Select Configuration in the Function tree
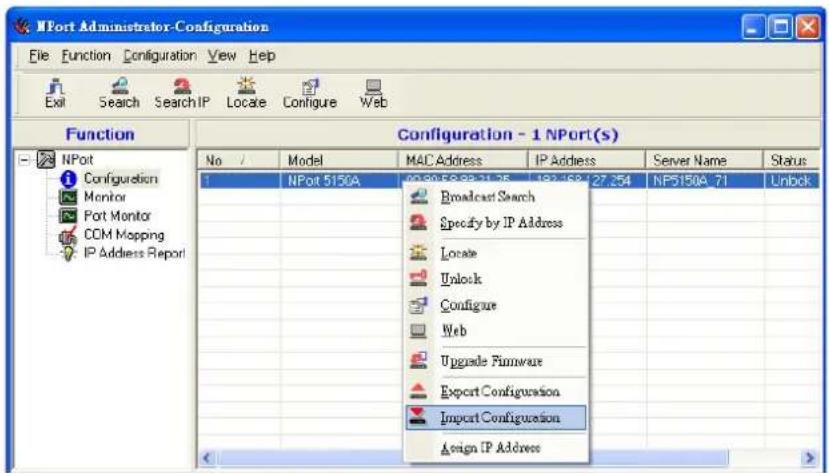The image size is (829, 473). [121, 179]
